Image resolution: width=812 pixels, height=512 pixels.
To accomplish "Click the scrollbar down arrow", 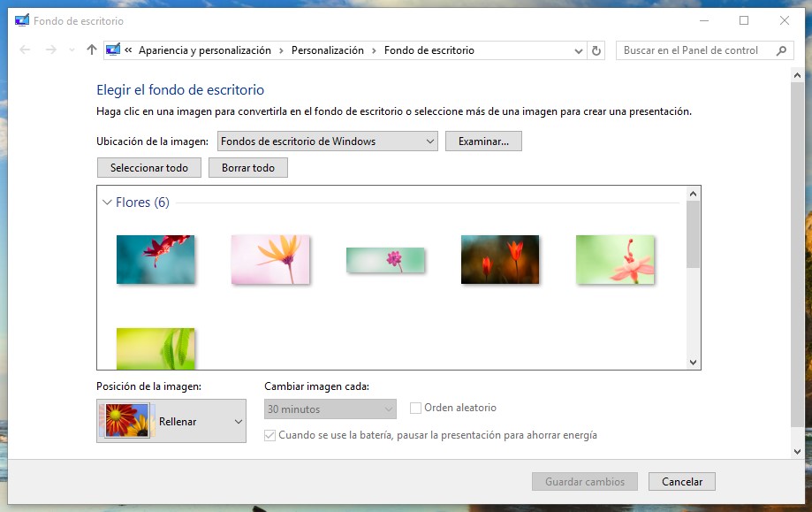I will click(693, 363).
